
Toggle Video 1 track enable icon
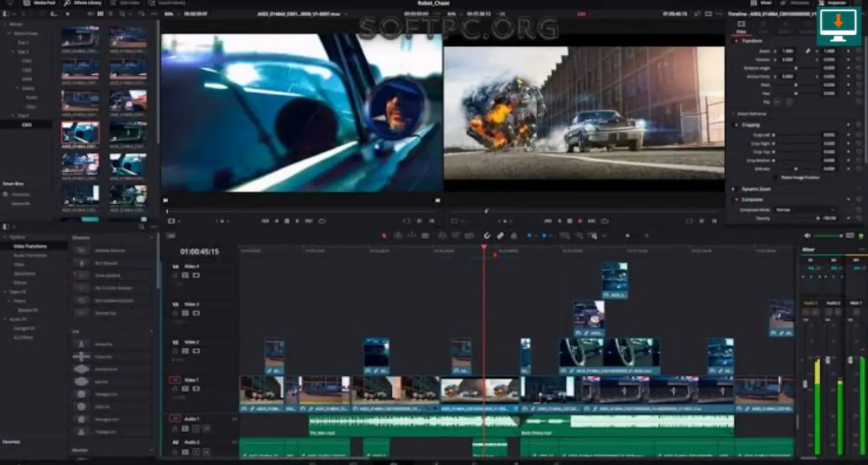[196, 389]
